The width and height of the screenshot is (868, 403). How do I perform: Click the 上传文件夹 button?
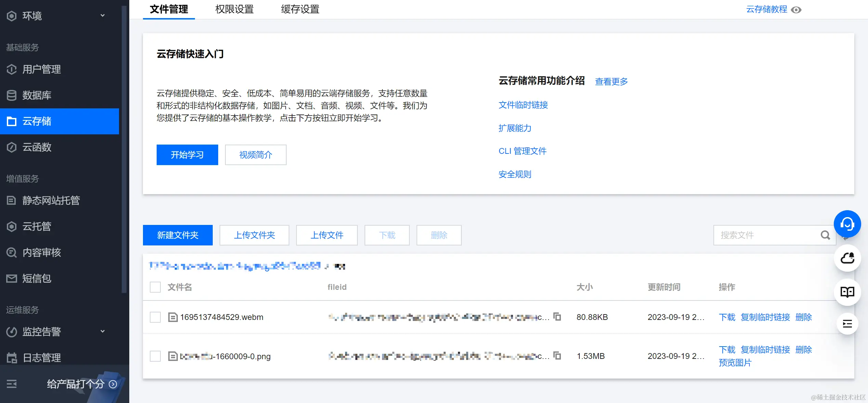click(x=254, y=235)
